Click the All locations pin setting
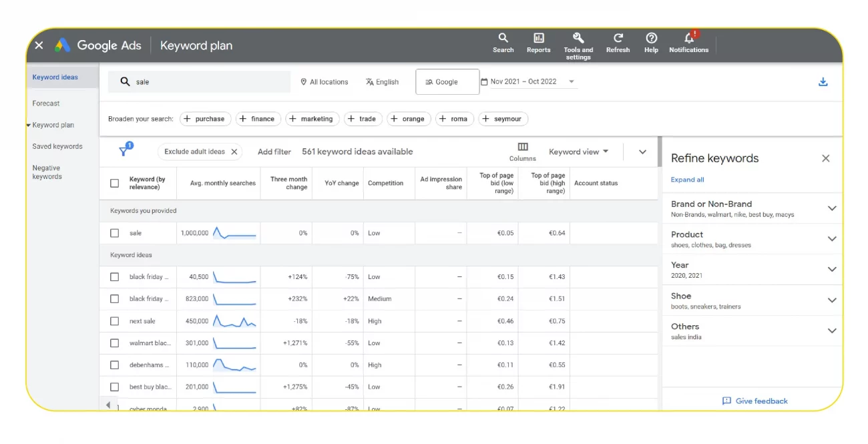The width and height of the screenshot is (868, 444). [324, 81]
